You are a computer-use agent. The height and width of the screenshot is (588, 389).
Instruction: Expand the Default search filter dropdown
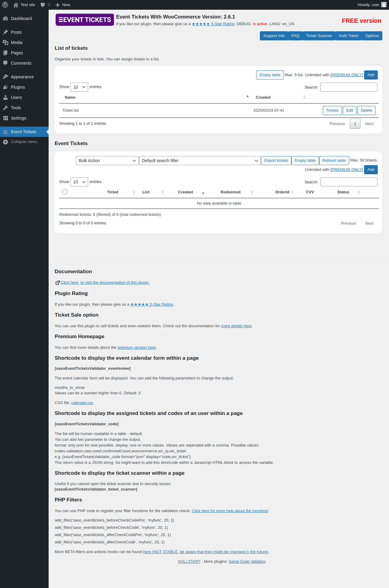(x=200, y=161)
